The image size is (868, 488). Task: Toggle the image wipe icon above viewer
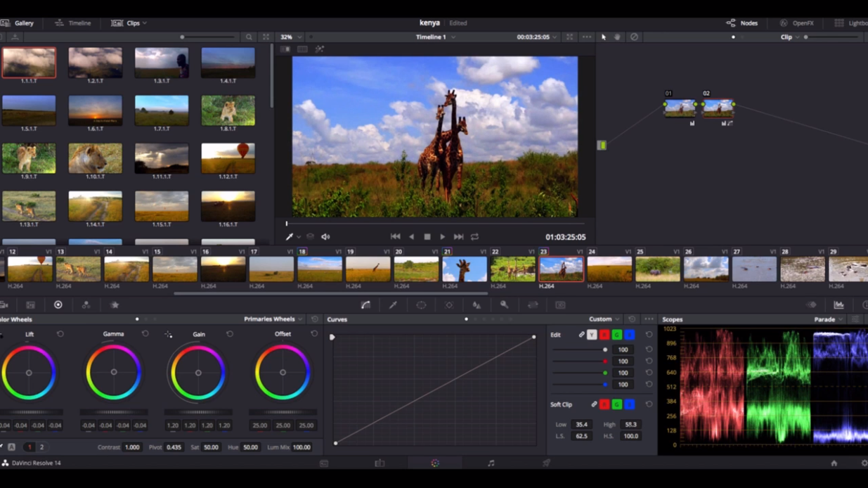coord(285,49)
